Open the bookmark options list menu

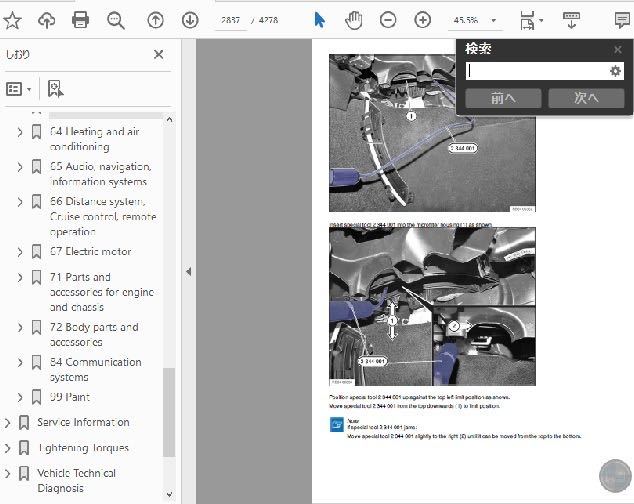[x=18, y=89]
